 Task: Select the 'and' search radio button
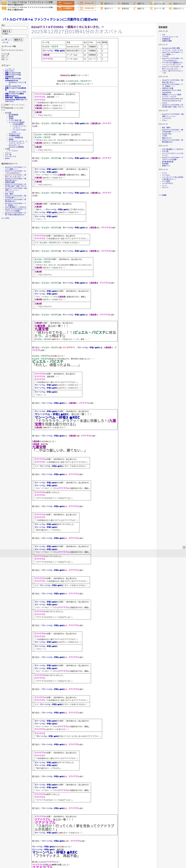[6, 39]
